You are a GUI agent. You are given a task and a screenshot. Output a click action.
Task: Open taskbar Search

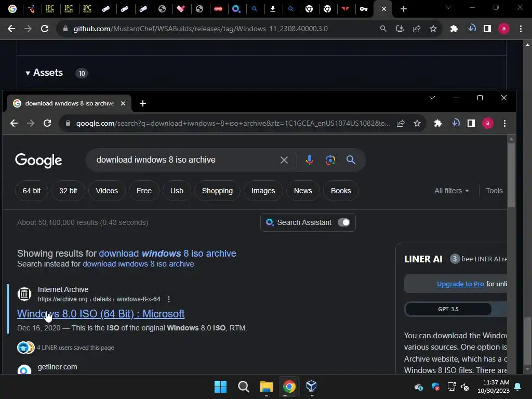243,387
